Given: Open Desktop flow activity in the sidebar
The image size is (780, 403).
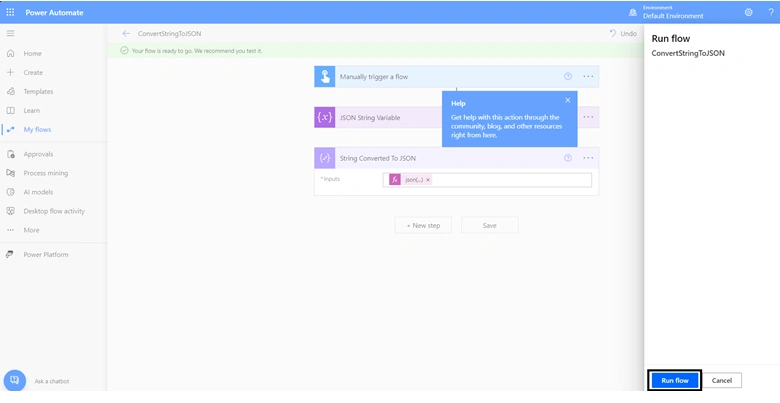Looking at the screenshot, I should (53, 211).
